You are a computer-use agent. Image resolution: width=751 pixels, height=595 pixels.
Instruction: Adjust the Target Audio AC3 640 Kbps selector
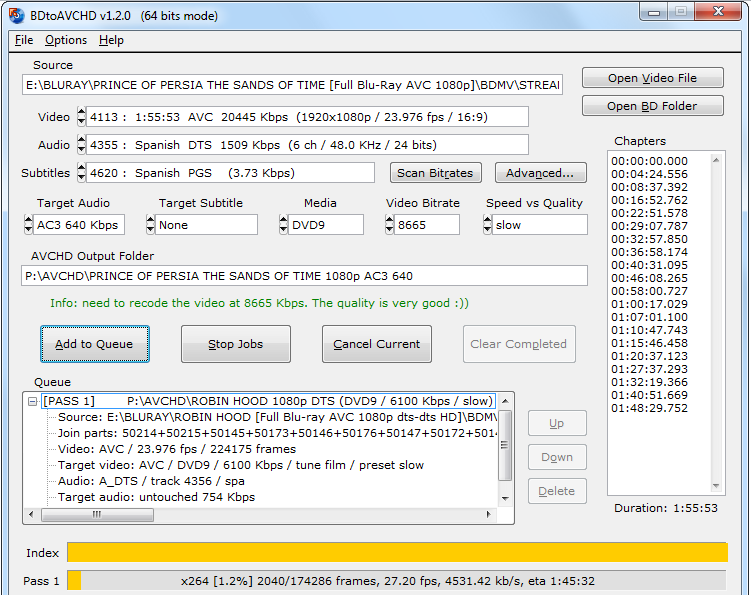tap(27, 225)
